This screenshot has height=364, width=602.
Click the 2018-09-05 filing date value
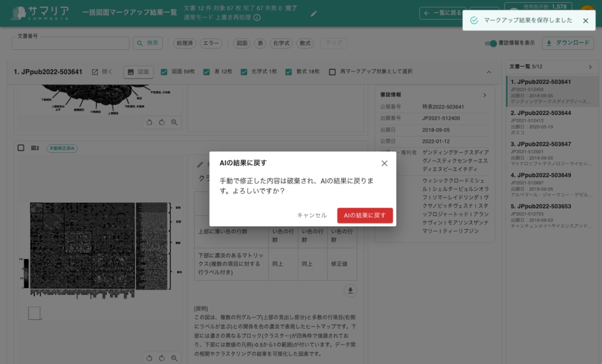tap(436, 130)
